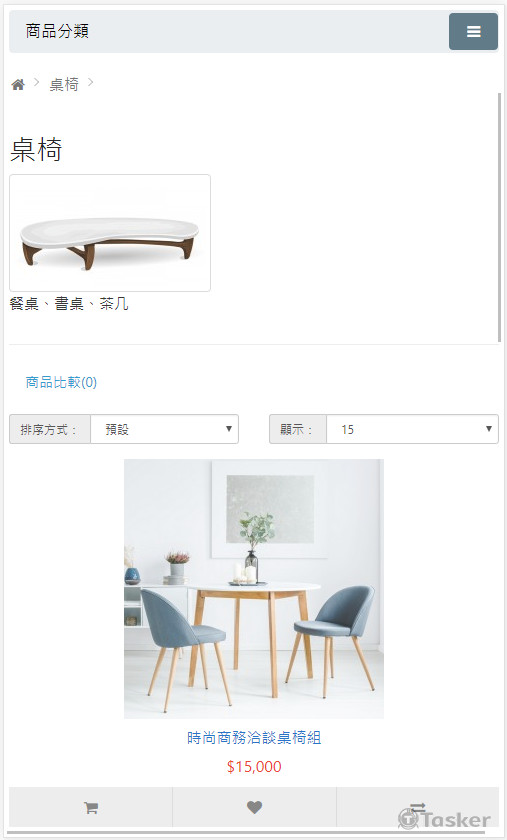Select 桌椅 breadcrumb link
Viewport: 507px width, 840px height.
[x=64, y=85]
